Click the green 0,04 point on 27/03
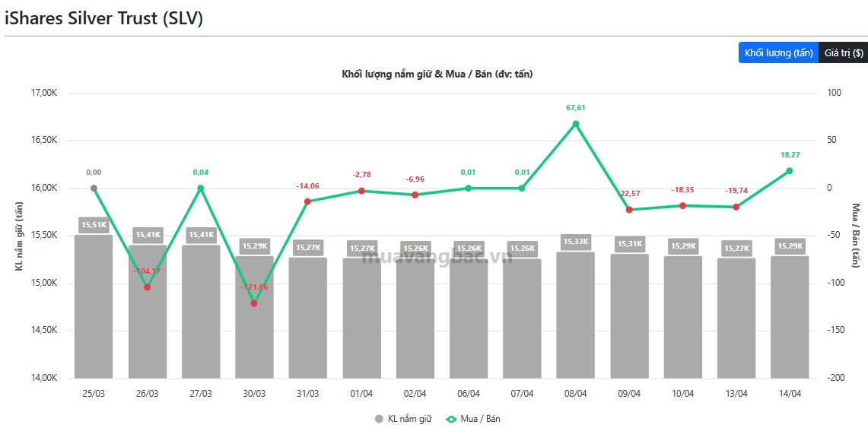 201,188
